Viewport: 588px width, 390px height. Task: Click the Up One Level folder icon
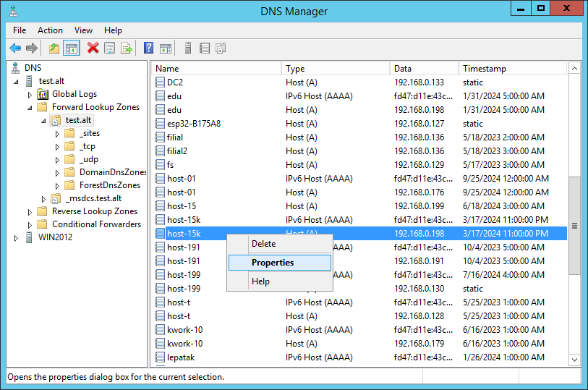click(54, 48)
